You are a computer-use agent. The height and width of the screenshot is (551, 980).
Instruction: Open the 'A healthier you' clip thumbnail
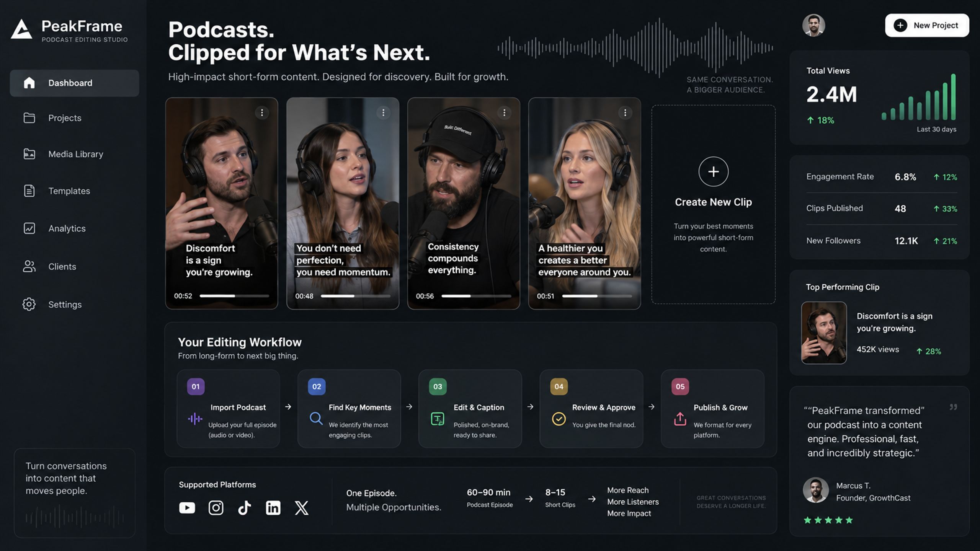click(585, 203)
